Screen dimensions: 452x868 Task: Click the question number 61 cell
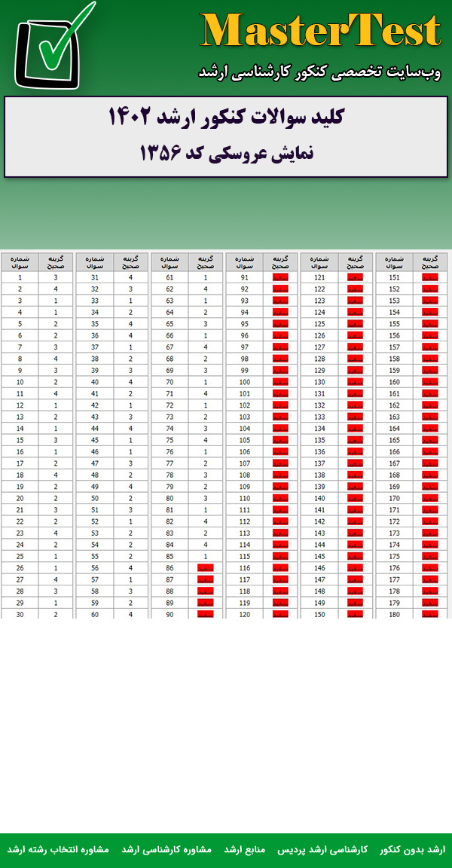169,277
